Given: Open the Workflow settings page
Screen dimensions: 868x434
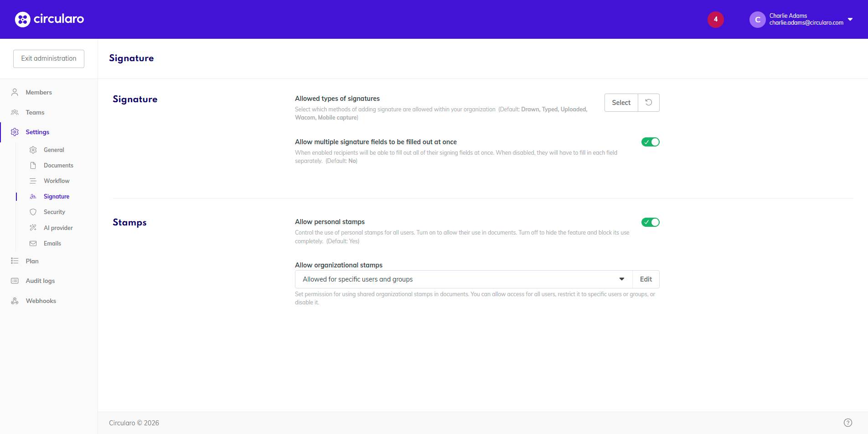Looking at the screenshot, I should 57,181.
